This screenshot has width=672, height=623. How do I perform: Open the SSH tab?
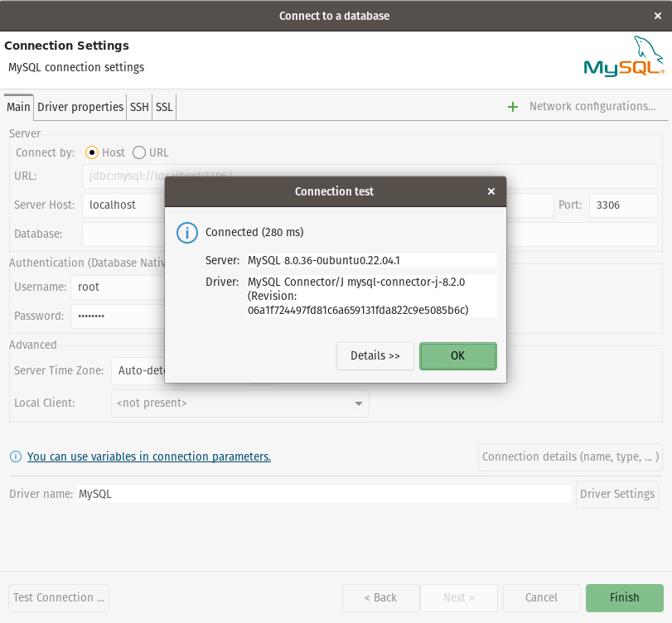tap(139, 107)
